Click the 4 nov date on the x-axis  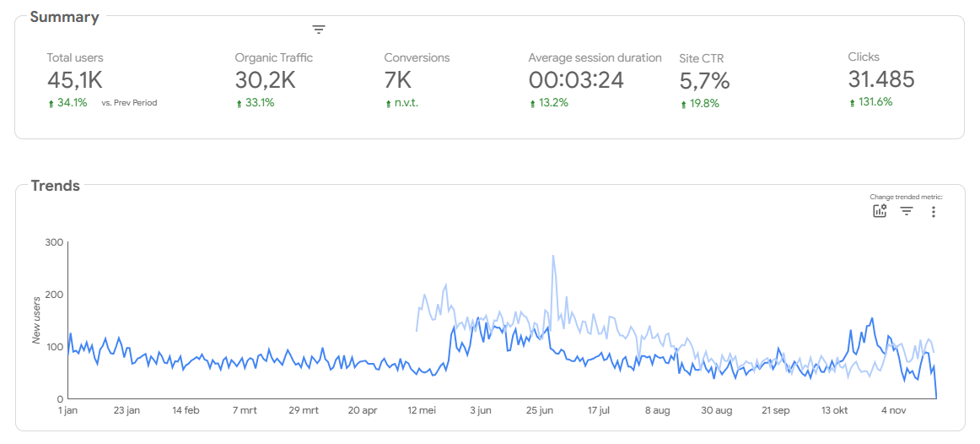pyautogui.click(x=892, y=411)
